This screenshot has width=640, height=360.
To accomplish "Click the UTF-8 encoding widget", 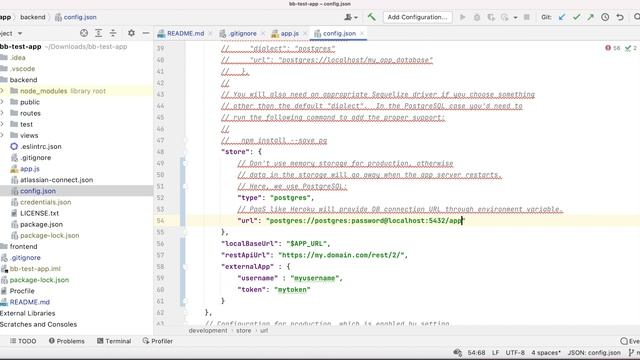I will pos(515,352).
